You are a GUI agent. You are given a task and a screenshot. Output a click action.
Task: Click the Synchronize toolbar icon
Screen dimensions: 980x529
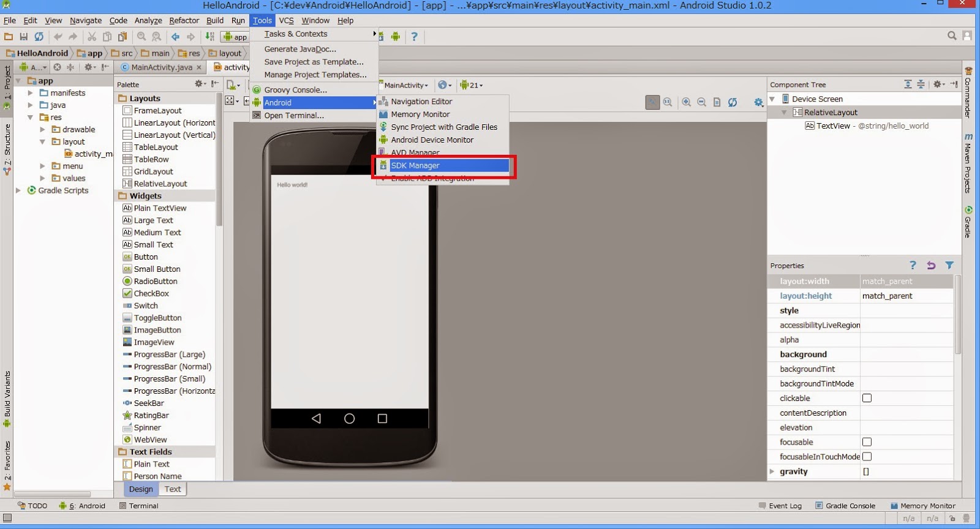point(39,37)
